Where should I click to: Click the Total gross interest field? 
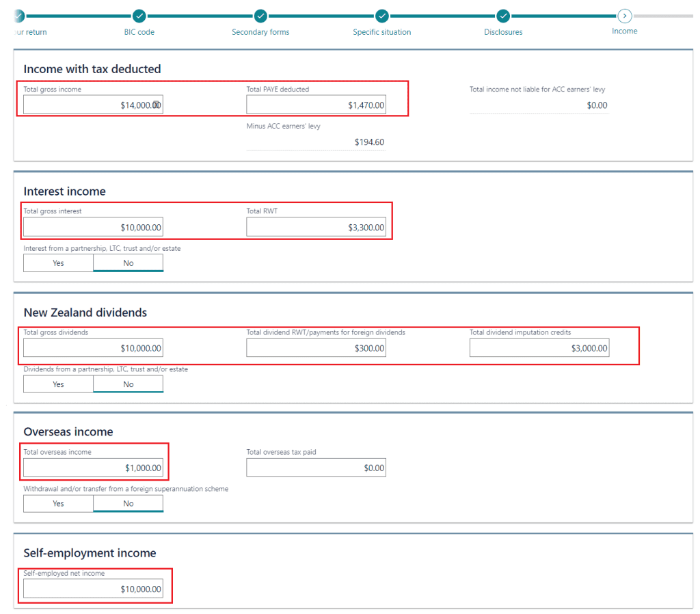click(x=93, y=227)
